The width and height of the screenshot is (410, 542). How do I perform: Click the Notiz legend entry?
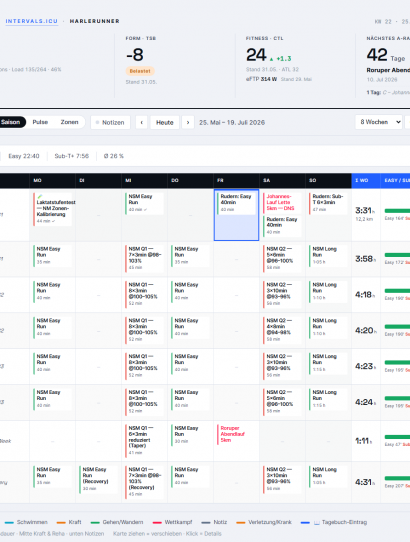click(214, 522)
